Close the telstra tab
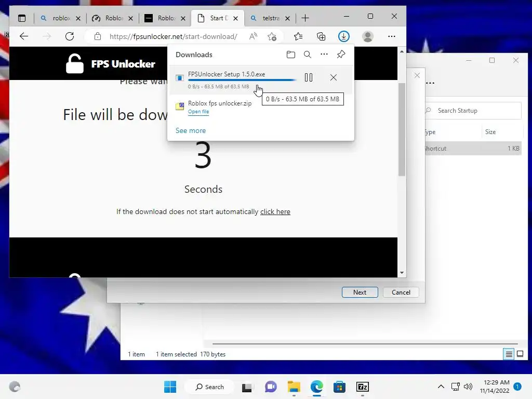Image resolution: width=532 pixels, height=399 pixels. pos(287,18)
